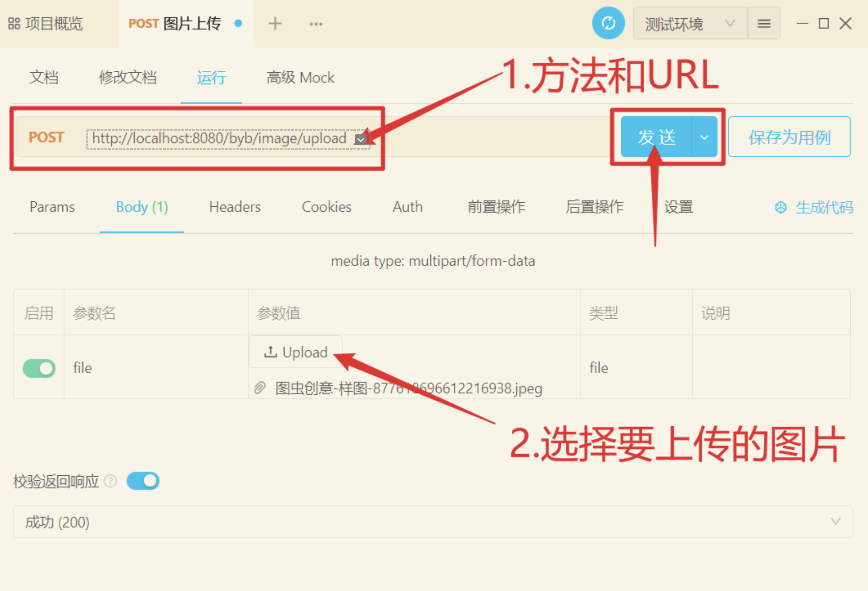Click the uploaded jpeg file name
Image resolution: width=868 pixels, height=591 pixels.
click(408, 388)
